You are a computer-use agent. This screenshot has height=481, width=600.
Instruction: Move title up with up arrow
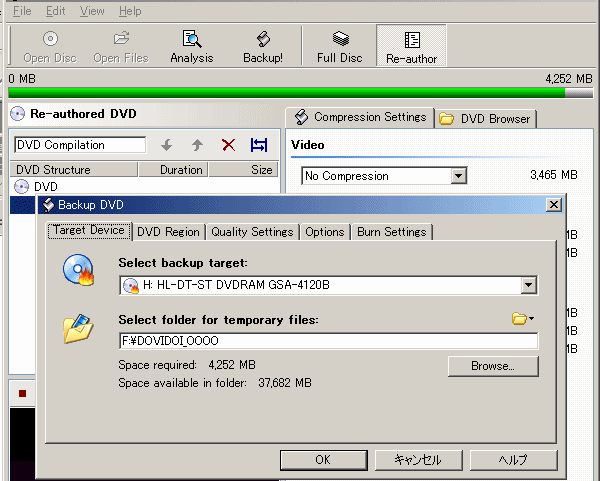click(x=197, y=145)
